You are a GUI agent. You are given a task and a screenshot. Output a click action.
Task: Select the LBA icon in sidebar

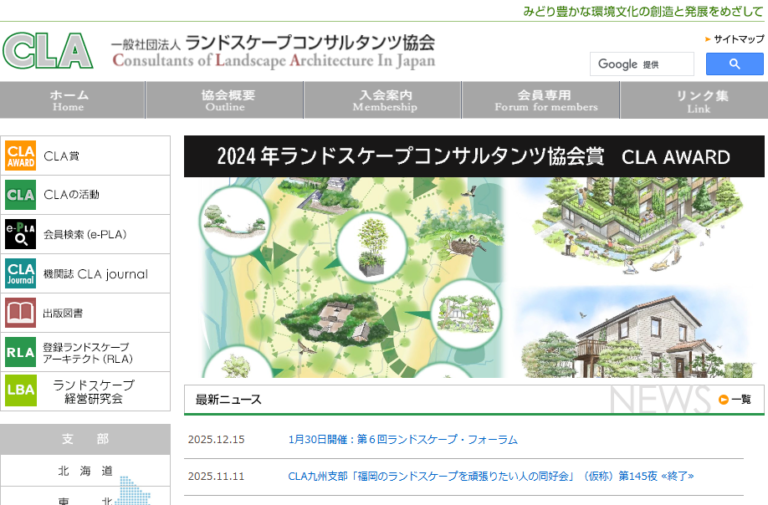(x=21, y=391)
